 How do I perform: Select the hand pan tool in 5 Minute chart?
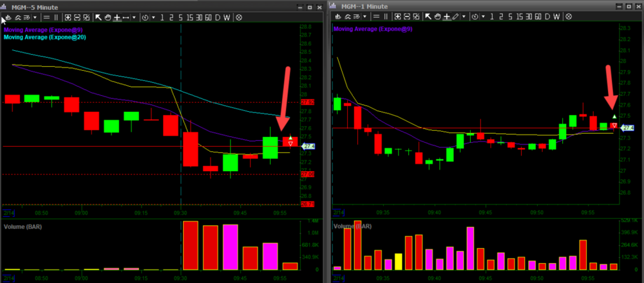[108, 17]
